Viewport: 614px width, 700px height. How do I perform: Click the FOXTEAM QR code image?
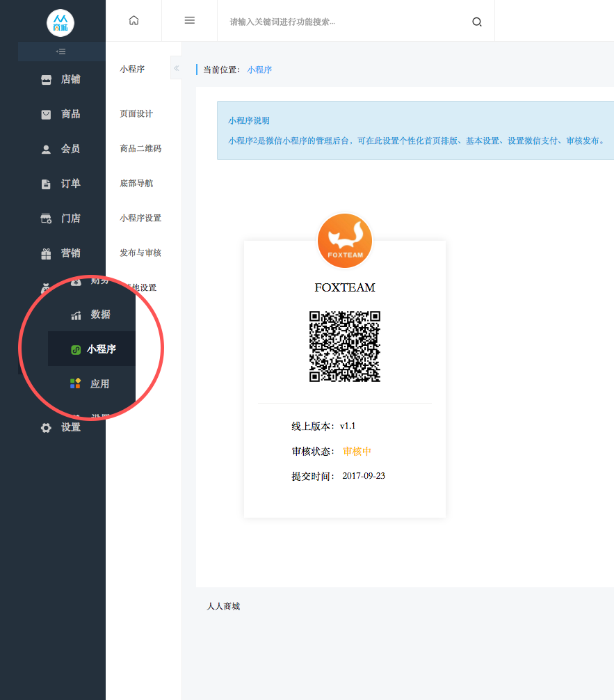(345, 347)
